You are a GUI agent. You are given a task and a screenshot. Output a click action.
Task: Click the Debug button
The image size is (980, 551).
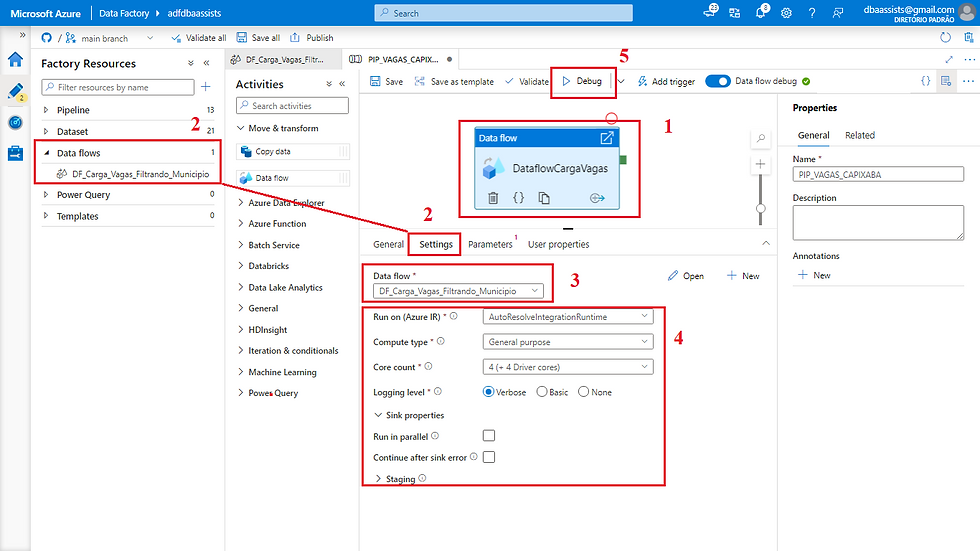[x=582, y=81]
